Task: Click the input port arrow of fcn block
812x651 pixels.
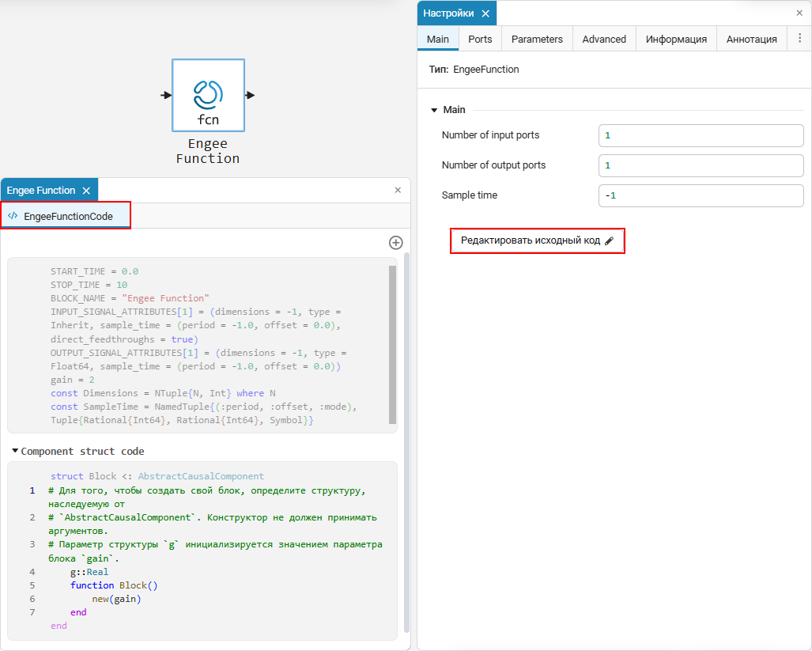Action: pyautogui.click(x=166, y=95)
